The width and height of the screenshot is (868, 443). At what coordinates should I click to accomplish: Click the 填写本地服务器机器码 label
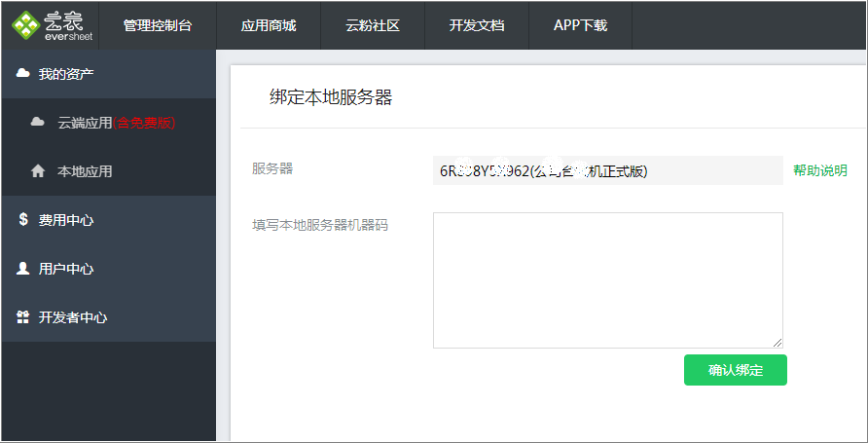point(320,225)
